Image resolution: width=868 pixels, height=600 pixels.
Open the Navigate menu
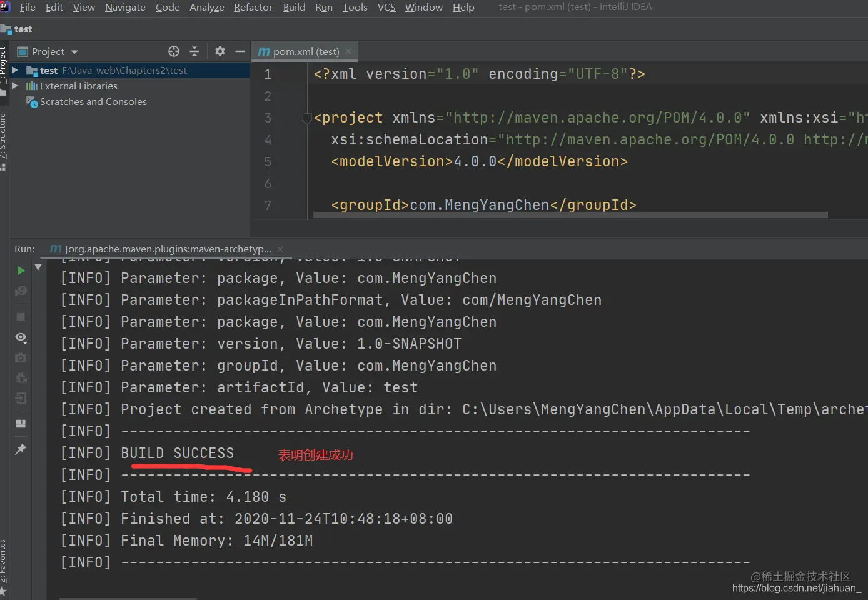tap(125, 7)
